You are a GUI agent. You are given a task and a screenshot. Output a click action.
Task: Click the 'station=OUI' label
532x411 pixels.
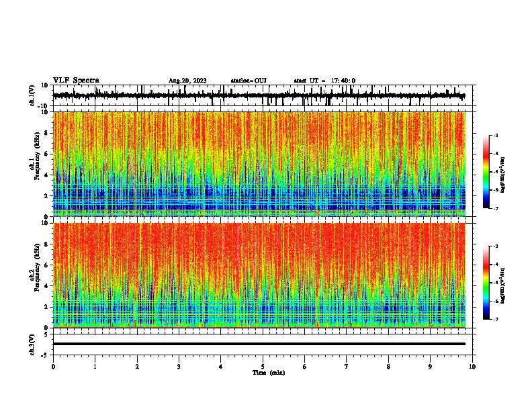(x=249, y=81)
